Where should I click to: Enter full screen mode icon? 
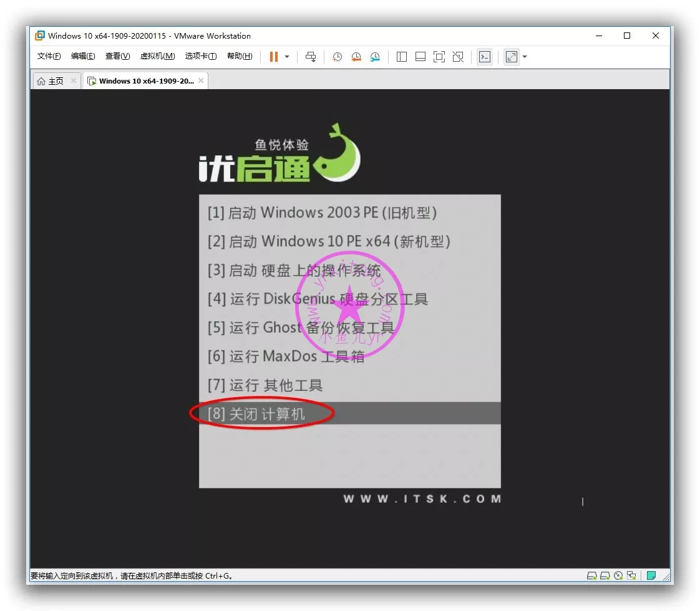click(x=439, y=57)
